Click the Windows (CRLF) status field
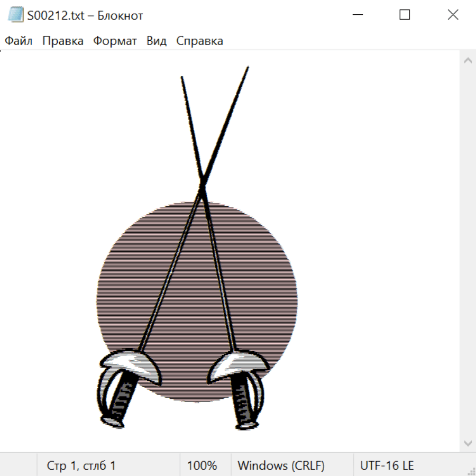 point(281,465)
